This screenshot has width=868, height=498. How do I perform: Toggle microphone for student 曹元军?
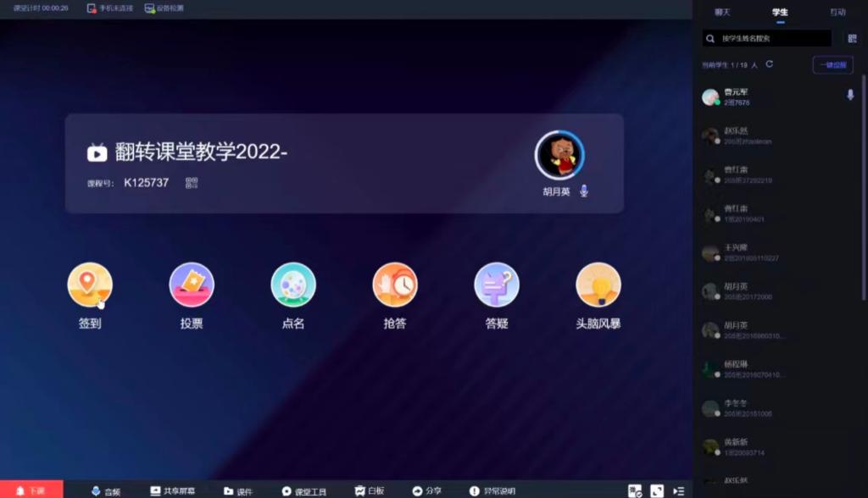pyautogui.click(x=850, y=96)
